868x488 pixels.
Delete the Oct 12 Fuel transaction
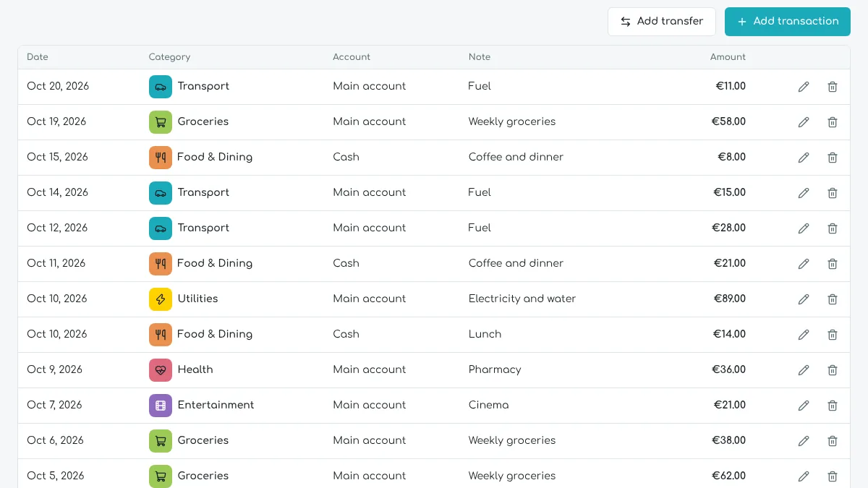(x=833, y=228)
